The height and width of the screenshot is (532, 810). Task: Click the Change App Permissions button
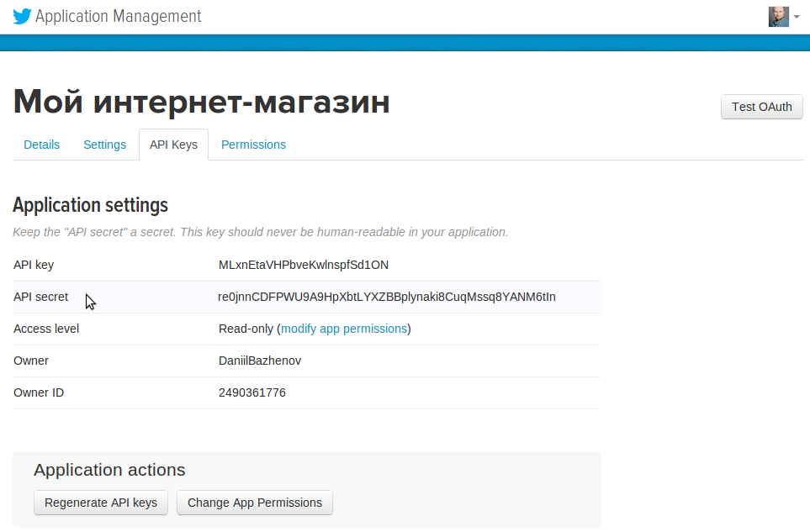[255, 503]
